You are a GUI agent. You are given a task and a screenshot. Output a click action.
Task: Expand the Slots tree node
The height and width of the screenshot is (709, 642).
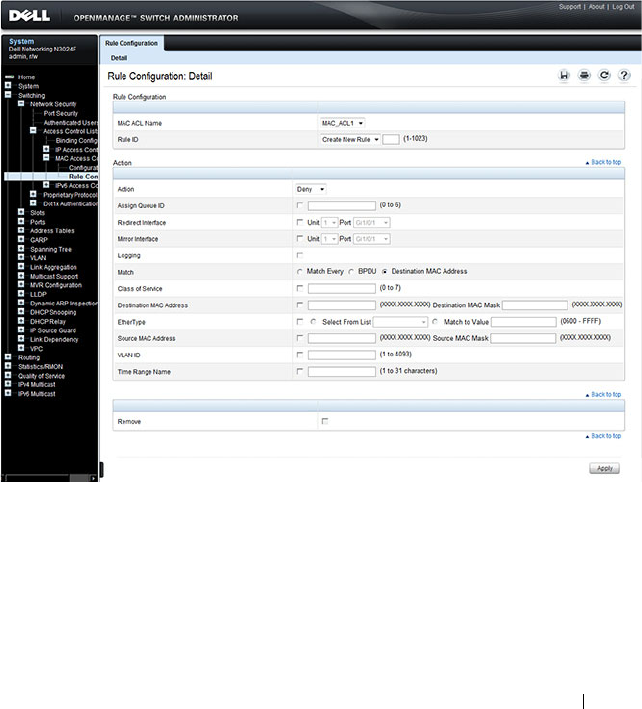coord(21,212)
